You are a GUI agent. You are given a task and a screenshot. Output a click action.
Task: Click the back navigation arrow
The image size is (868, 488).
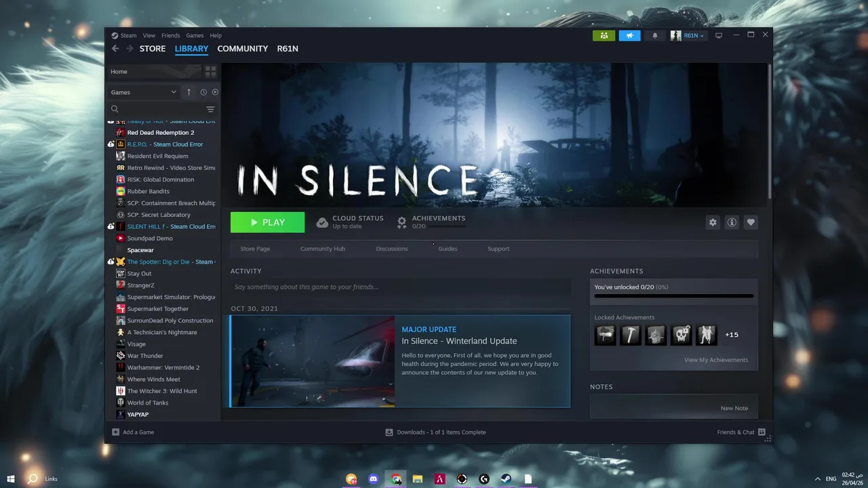pos(115,49)
